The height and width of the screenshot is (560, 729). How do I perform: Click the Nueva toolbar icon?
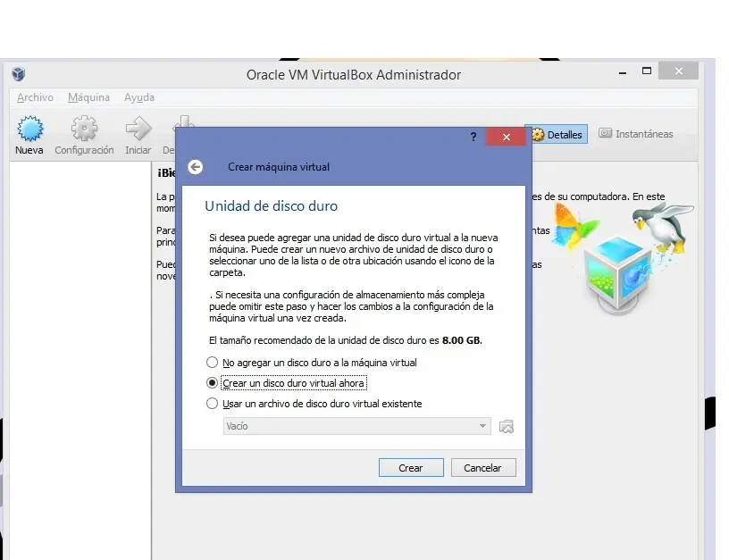(x=29, y=129)
